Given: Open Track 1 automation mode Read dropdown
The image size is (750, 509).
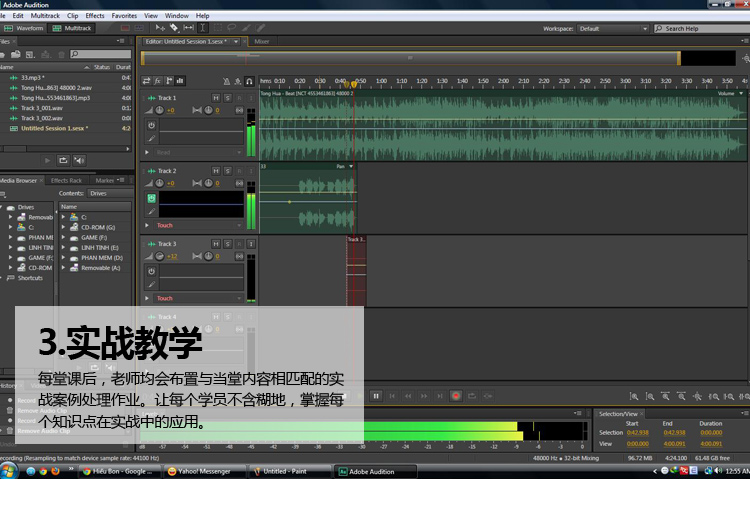Looking at the screenshot, I should pyautogui.click(x=199, y=153).
